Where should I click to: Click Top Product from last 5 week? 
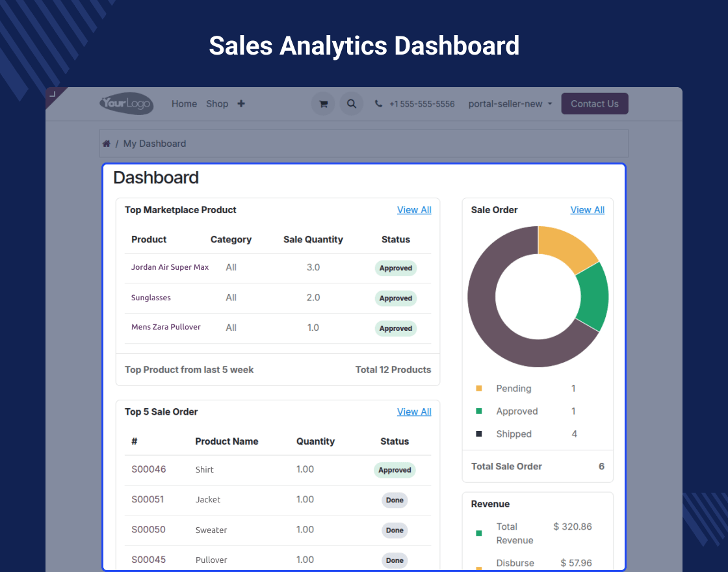[x=189, y=370]
